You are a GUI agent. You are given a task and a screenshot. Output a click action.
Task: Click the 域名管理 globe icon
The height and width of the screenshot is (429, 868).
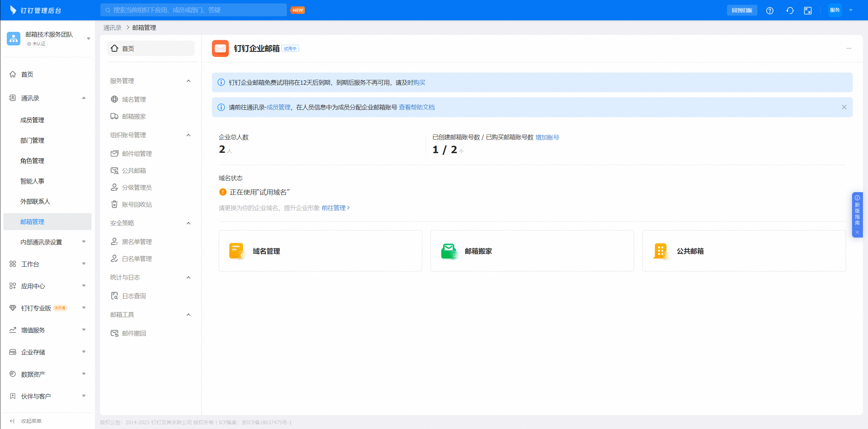(114, 99)
